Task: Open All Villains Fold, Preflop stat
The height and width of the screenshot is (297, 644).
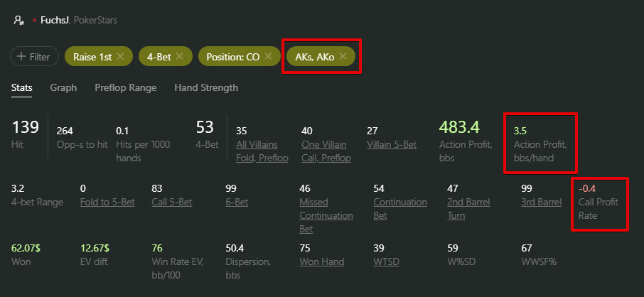Action: pos(262,151)
